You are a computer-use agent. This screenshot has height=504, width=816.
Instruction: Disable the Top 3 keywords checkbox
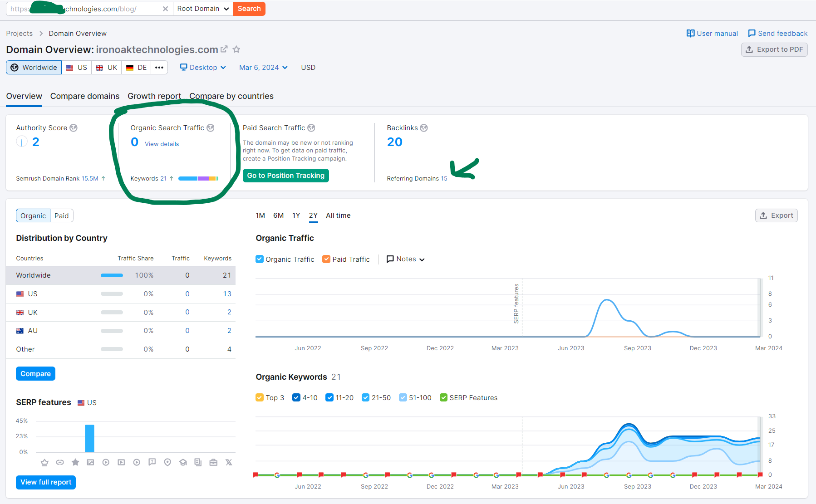[x=260, y=398]
